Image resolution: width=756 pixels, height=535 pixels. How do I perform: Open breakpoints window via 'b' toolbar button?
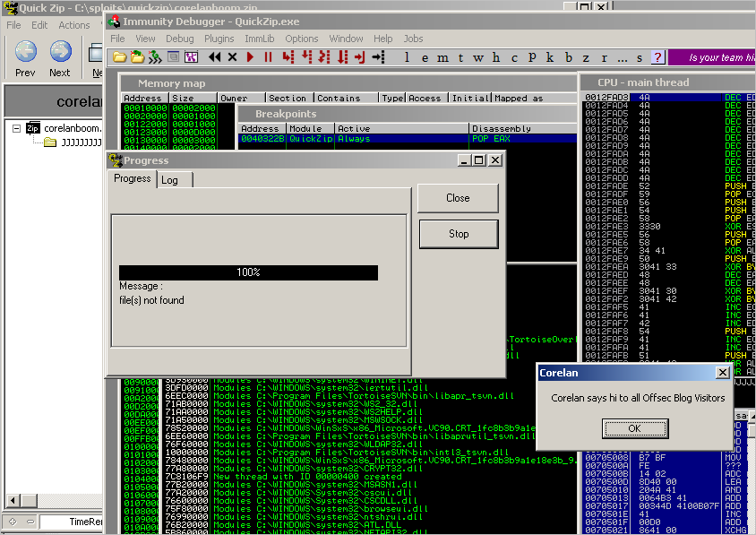click(x=569, y=57)
